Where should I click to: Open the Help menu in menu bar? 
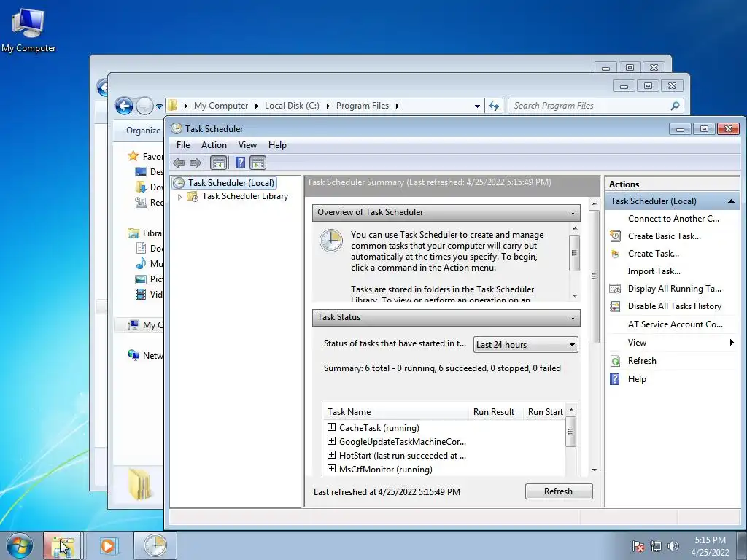tap(277, 145)
